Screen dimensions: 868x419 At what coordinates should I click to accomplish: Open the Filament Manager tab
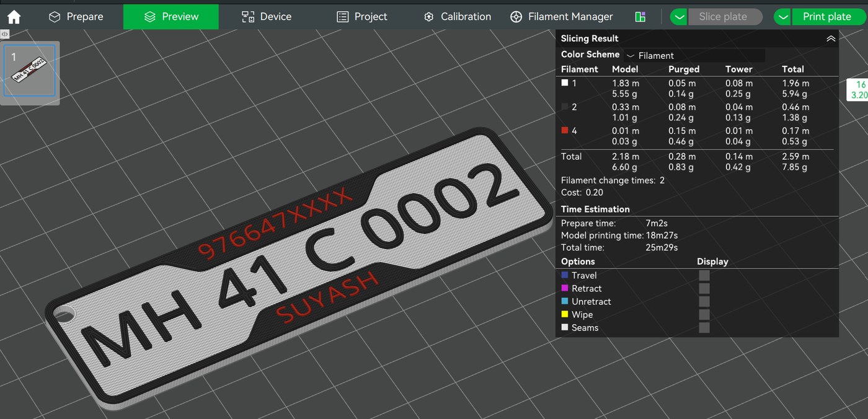[562, 17]
